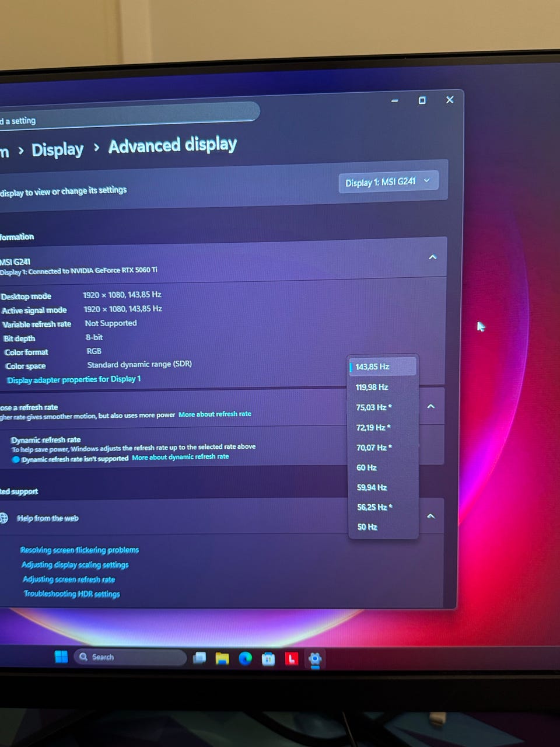Click the RGB color format value

(x=94, y=351)
